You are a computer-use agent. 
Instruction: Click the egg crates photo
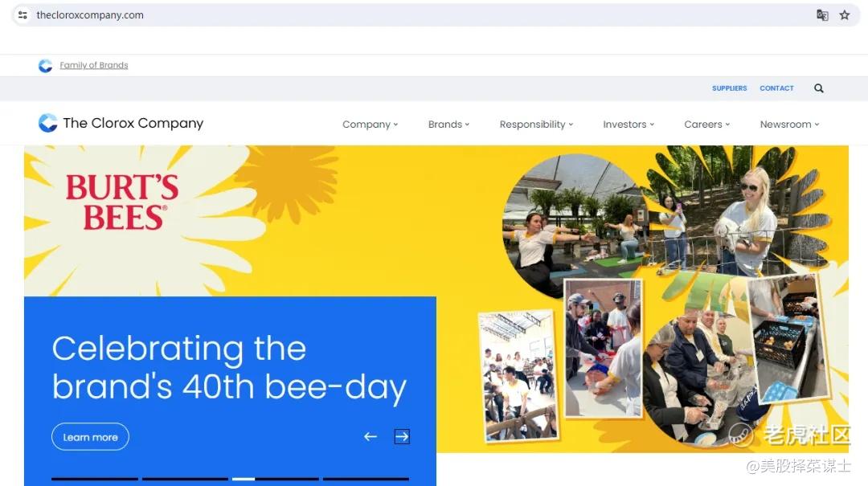(x=789, y=337)
